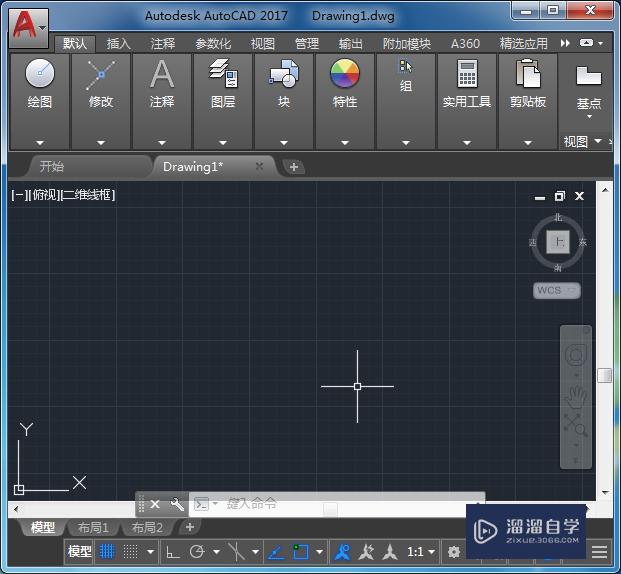
Task: Click the 模型 status bar button
Action: (x=80, y=551)
